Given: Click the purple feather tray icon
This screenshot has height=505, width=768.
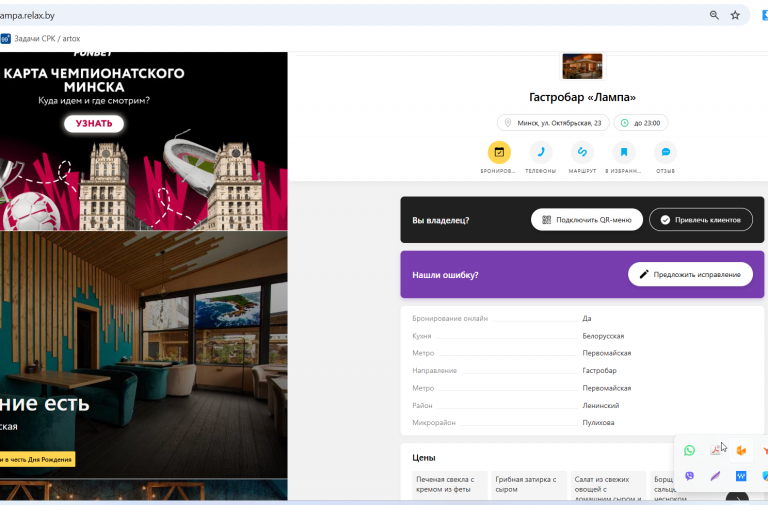Looking at the screenshot, I should click(715, 476).
